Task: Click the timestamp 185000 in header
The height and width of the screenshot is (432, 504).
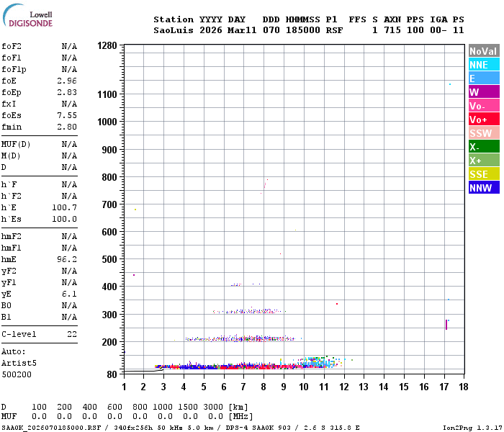Action: point(303,30)
